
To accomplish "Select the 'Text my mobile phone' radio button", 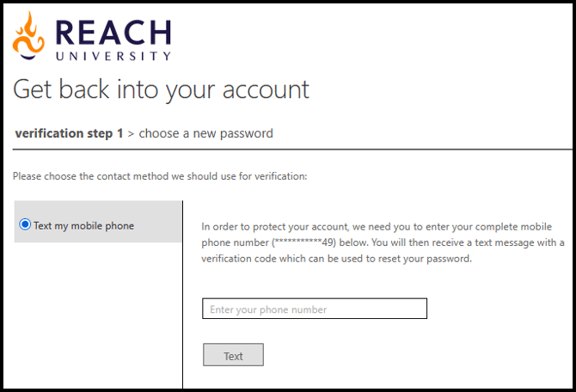I will click(25, 225).
